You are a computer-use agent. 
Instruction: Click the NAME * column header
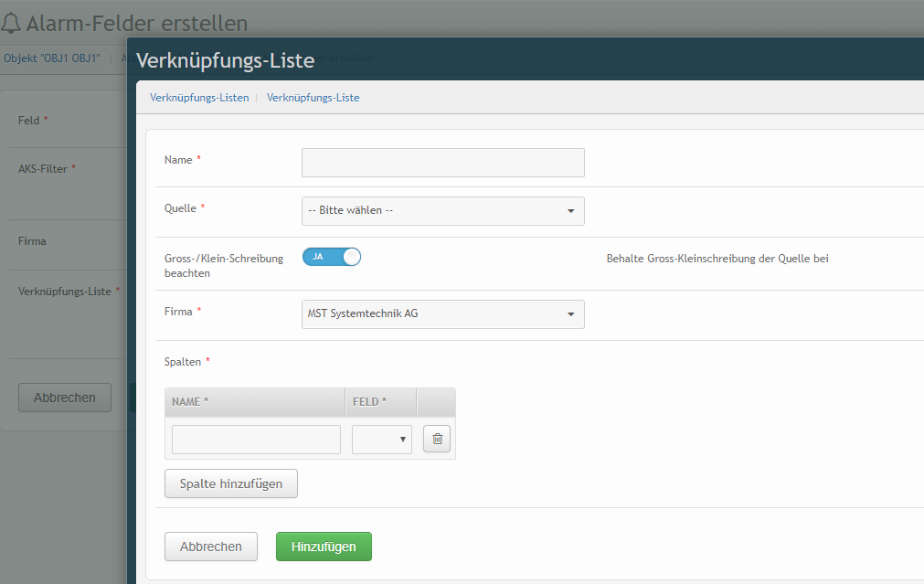pyautogui.click(x=255, y=402)
